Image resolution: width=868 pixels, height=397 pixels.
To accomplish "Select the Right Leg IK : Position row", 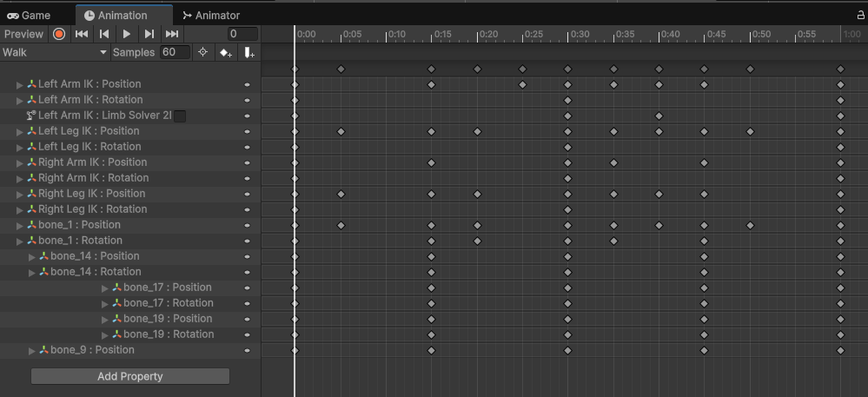I will (x=130, y=193).
